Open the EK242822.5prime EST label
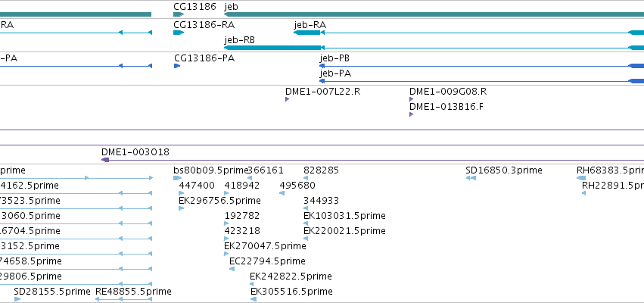Screen dimensions: 644x303 click(x=291, y=276)
